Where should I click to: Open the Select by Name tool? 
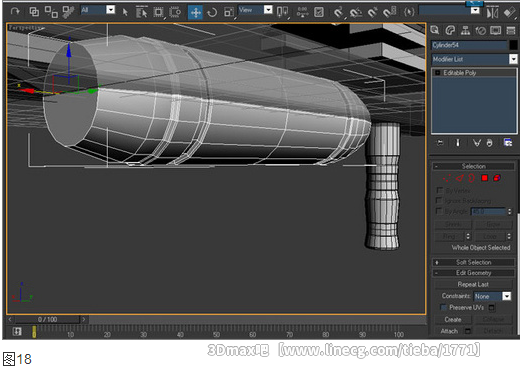142,12
